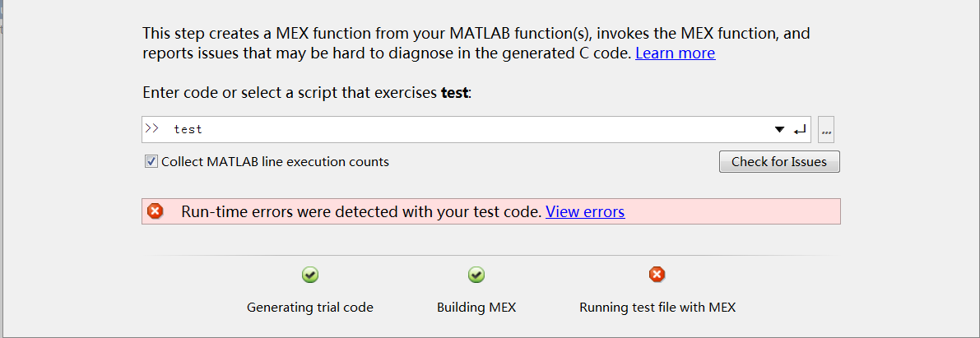Select the Generating trial code step label
The height and width of the screenshot is (338, 980).
tap(310, 308)
